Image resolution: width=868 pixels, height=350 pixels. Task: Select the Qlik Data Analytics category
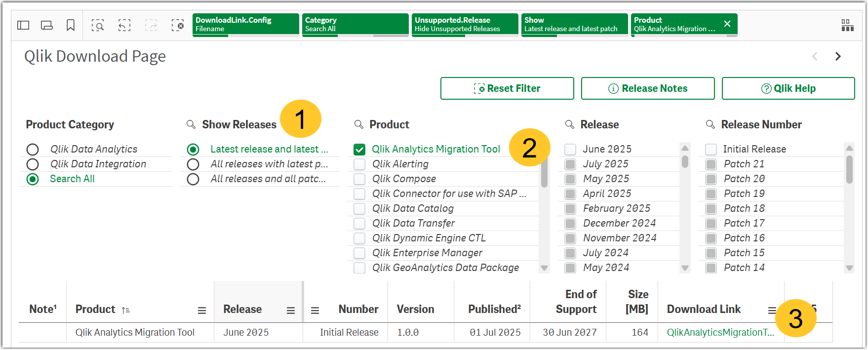pyautogui.click(x=33, y=149)
